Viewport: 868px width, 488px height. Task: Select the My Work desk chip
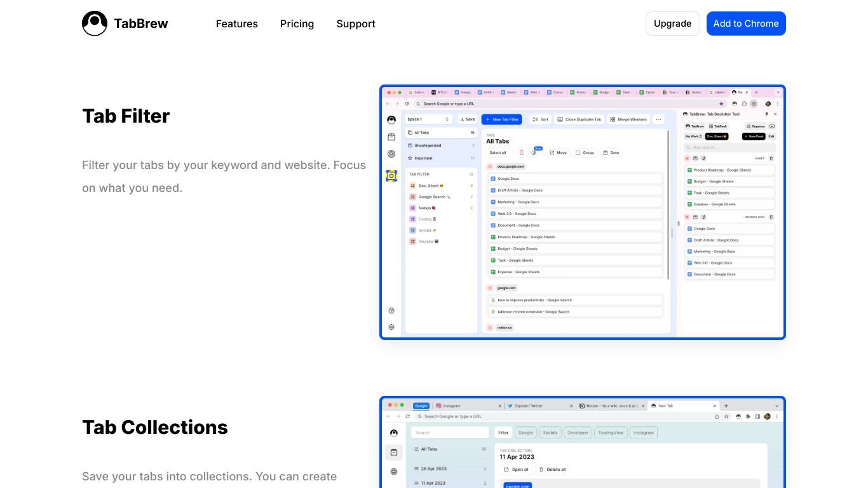[693, 137]
